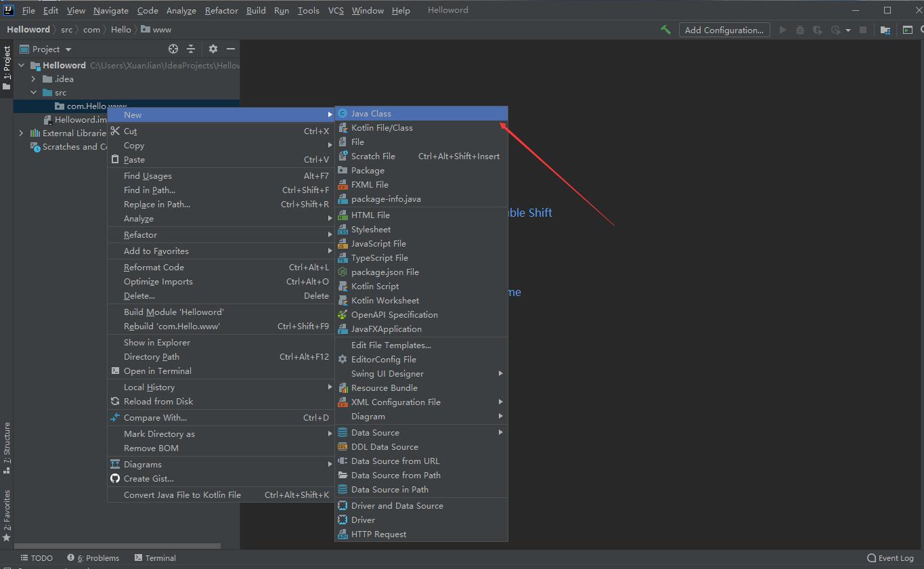Click the Search Everywhere magnifier icon
The width and height of the screenshot is (924, 569).
(x=921, y=30)
